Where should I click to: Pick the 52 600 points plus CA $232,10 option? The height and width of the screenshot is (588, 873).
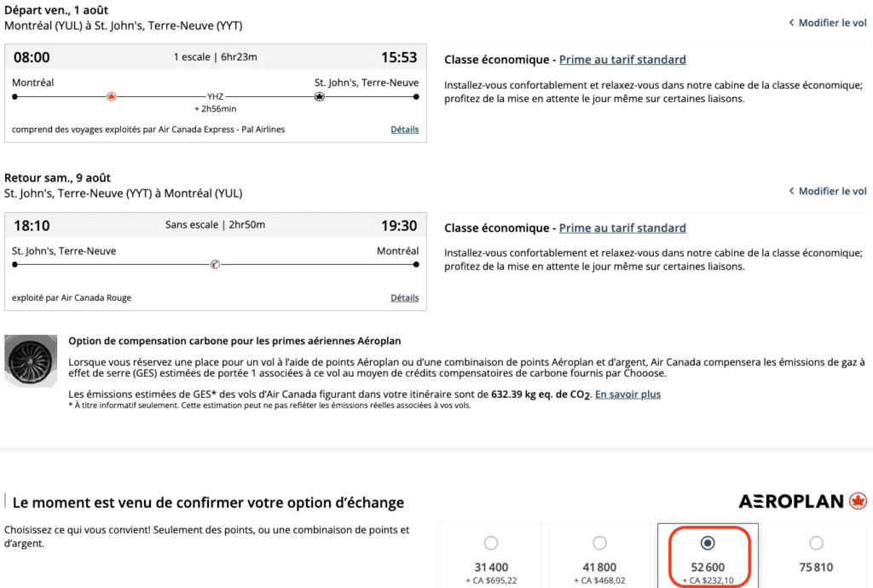pos(708,543)
